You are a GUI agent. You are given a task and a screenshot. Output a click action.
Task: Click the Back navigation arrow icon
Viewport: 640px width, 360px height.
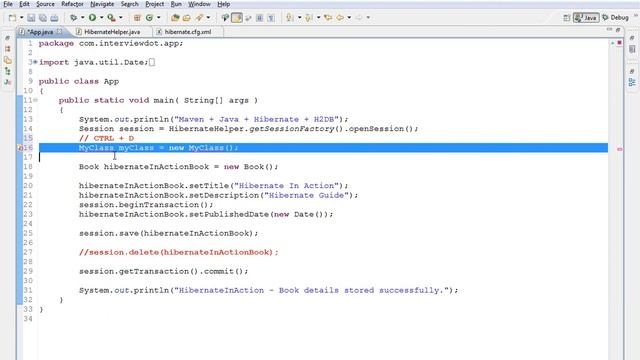[x=340, y=18]
